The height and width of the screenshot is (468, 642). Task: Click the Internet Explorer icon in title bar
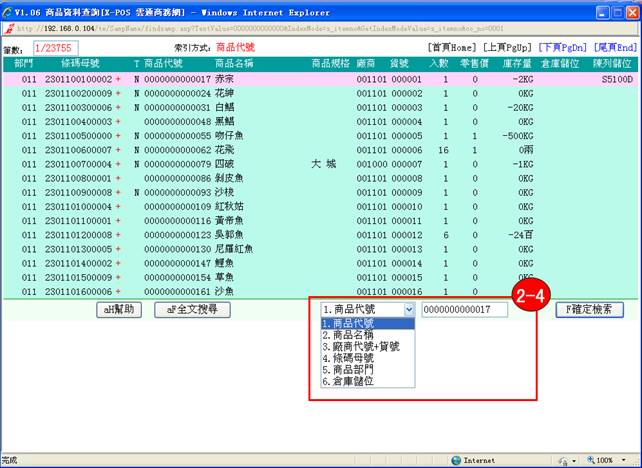pos(8,10)
